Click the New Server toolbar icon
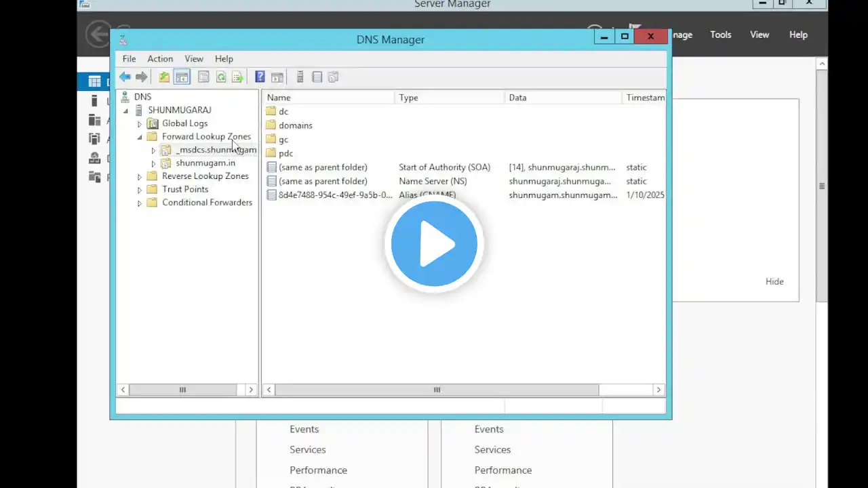Screen dimensions: 868x488 point(300,77)
